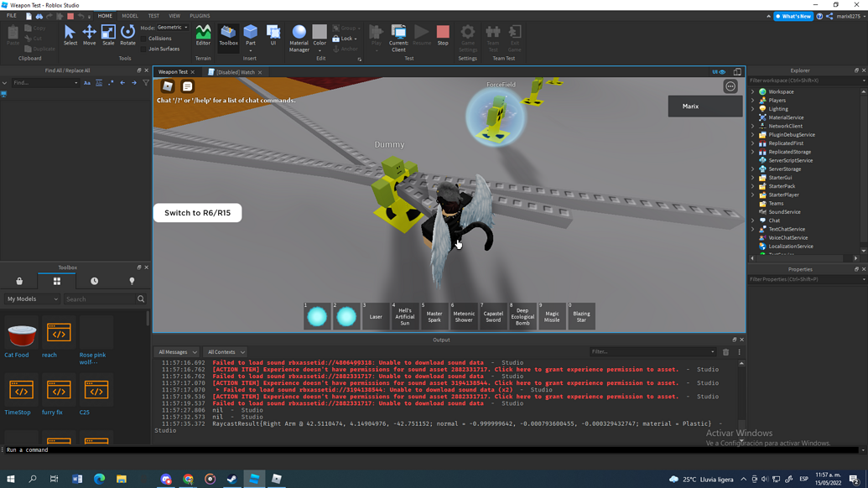This screenshot has height=488, width=868.
Task: Click the Current: Client view button
Action: point(398,39)
